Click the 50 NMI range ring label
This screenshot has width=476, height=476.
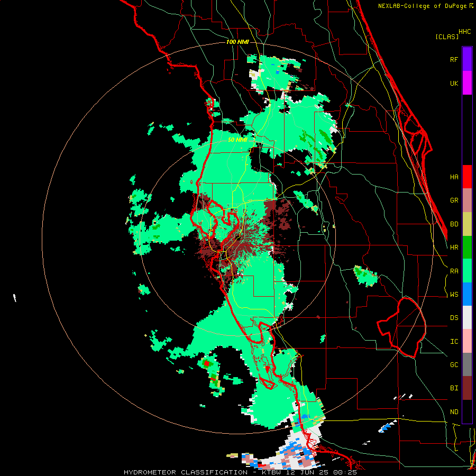coord(237,140)
